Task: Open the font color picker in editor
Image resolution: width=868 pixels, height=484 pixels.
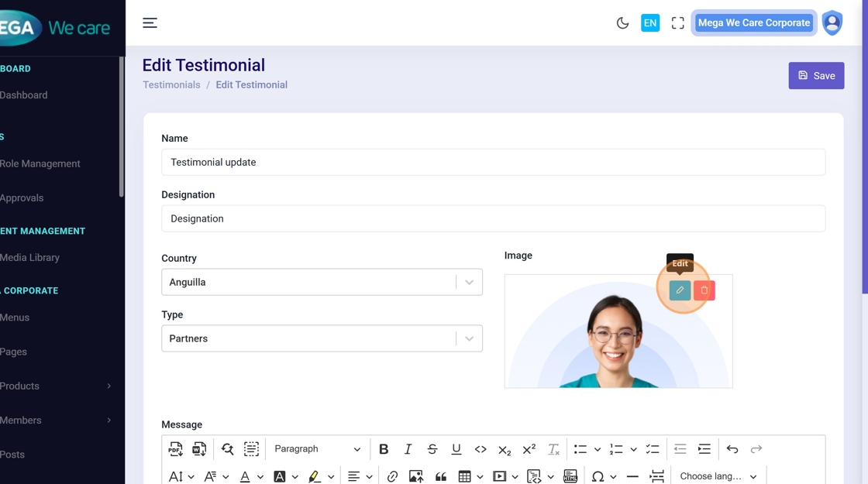Action: (245, 476)
